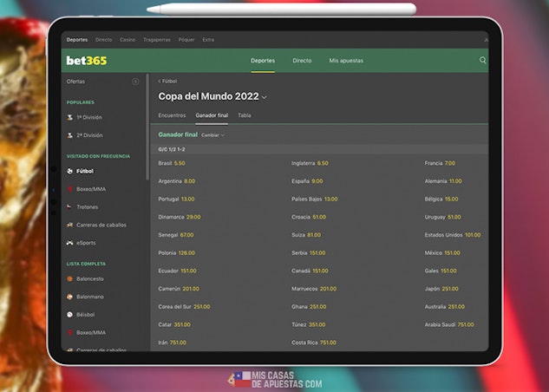Switch to the Encuentros tab
549x392 pixels.
click(x=172, y=114)
